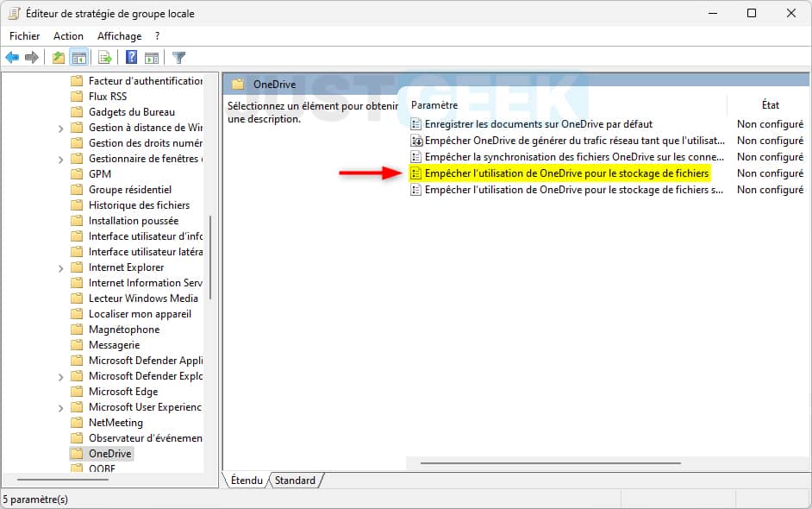The height and width of the screenshot is (509, 812).
Task: Open the Action menu
Action: click(68, 35)
